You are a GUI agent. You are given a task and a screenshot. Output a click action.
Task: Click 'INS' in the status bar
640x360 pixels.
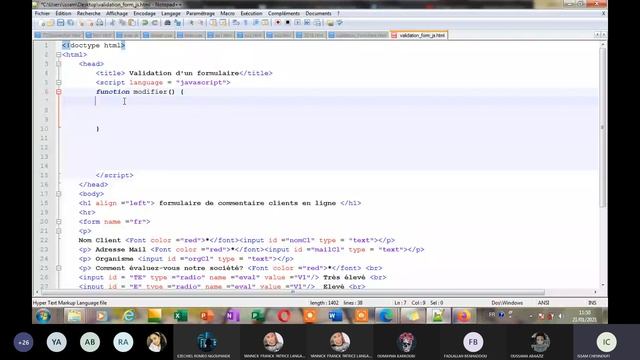point(592,303)
